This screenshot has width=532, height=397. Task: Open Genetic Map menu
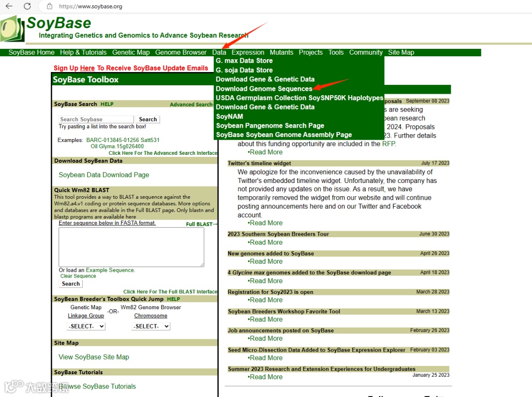131,52
